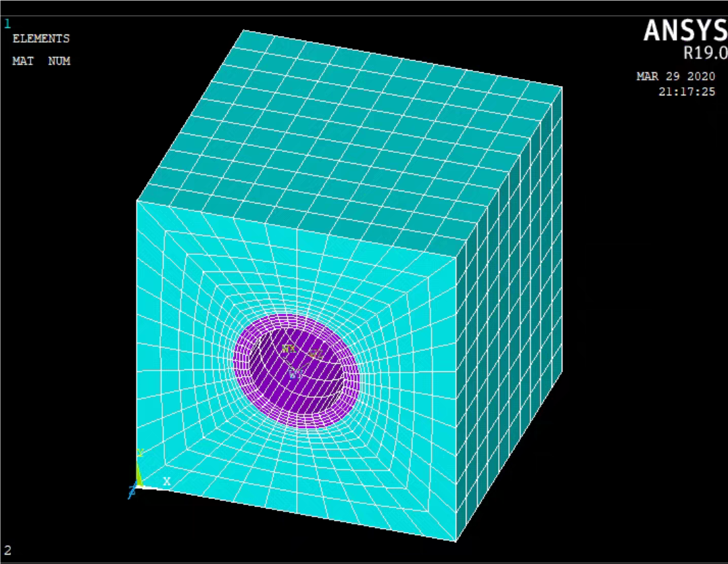Click the 21:17:25 time stamp

(x=687, y=91)
